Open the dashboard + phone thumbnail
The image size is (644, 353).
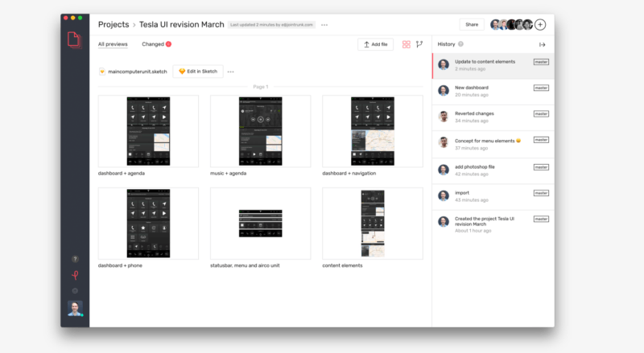pos(148,224)
